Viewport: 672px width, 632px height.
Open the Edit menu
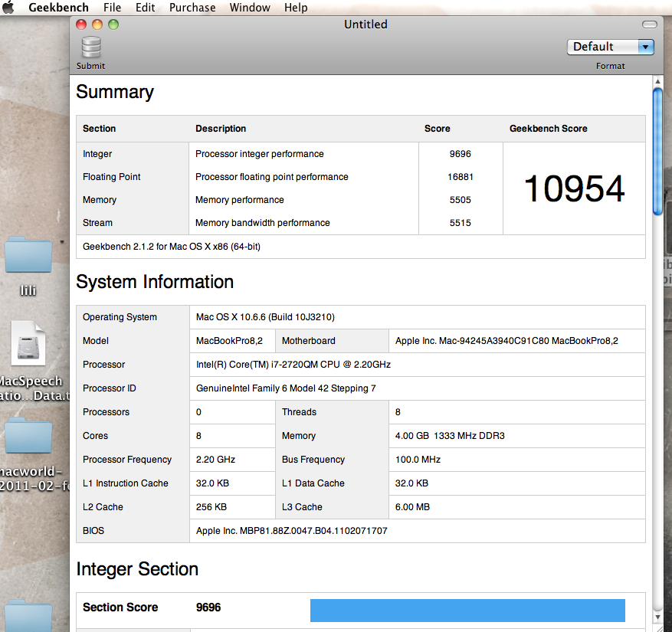146,8
